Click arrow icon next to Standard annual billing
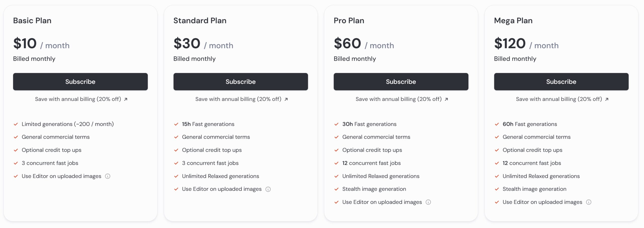The width and height of the screenshot is (644, 228). coord(286,99)
